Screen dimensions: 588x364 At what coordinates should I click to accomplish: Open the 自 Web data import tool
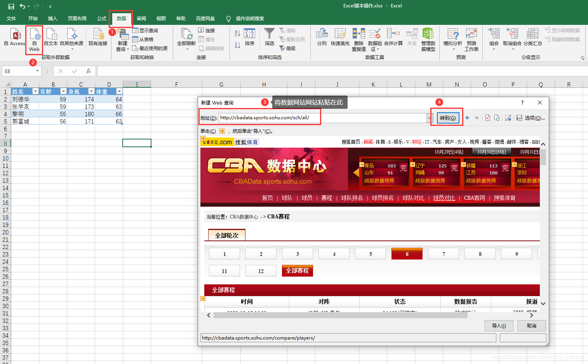[34, 39]
